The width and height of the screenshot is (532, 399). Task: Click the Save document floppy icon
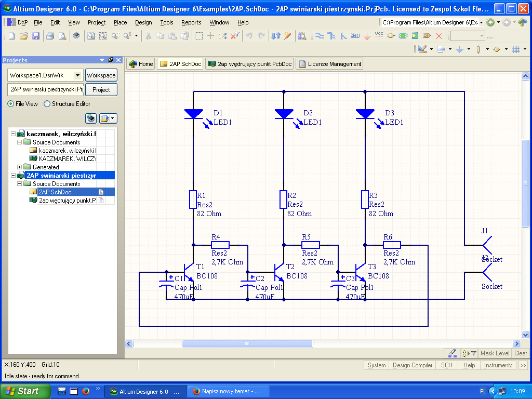click(x=36, y=36)
